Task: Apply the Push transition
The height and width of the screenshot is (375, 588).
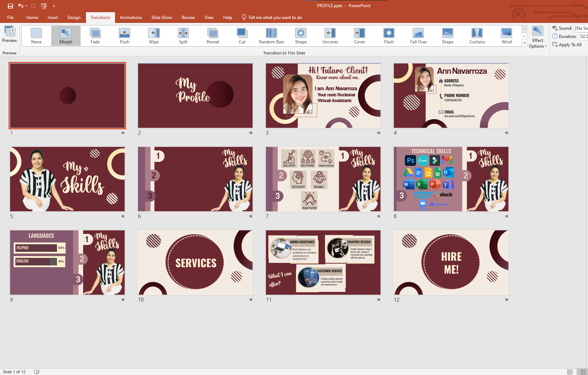Action: [x=125, y=36]
